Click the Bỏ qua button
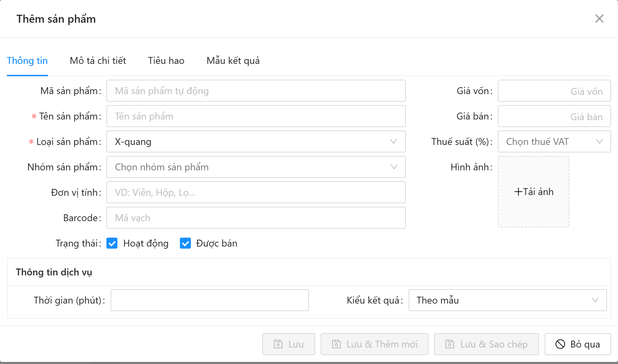The height and width of the screenshot is (364, 618). (x=578, y=344)
